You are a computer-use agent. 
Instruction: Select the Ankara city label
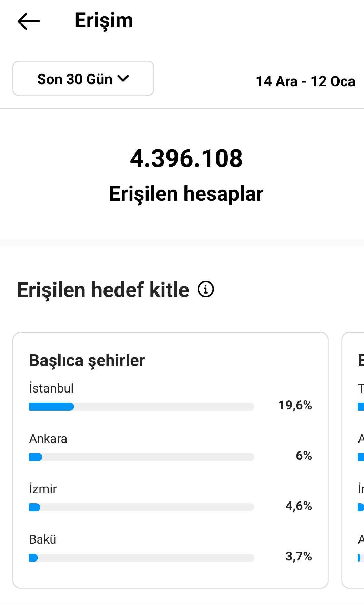coord(48,439)
